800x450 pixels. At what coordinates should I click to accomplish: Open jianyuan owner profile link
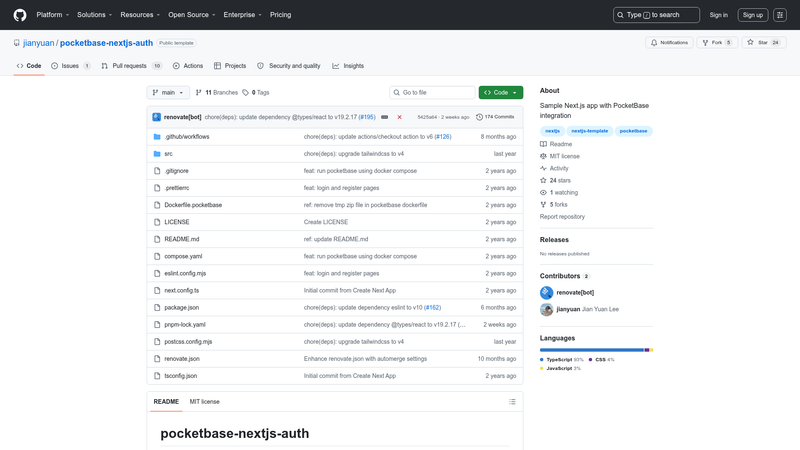(38, 43)
